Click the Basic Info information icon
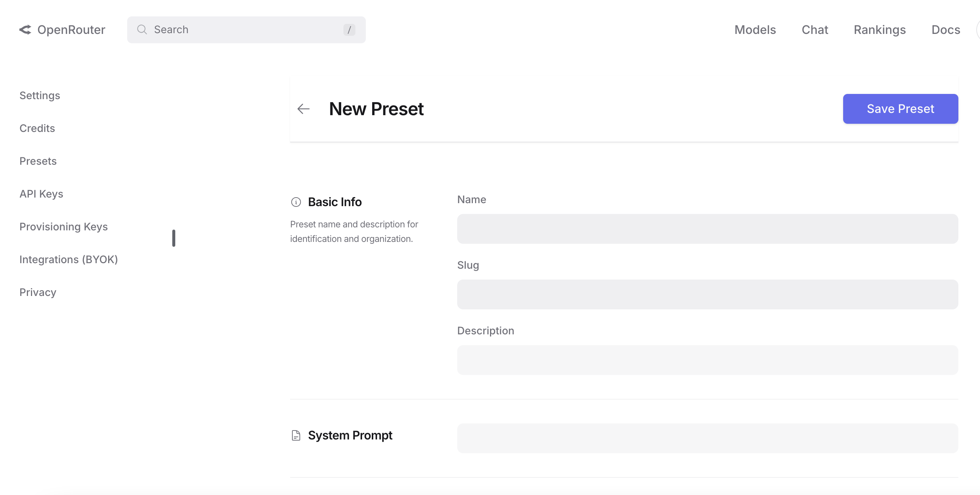Viewport: 980px width, 495px height. (296, 202)
